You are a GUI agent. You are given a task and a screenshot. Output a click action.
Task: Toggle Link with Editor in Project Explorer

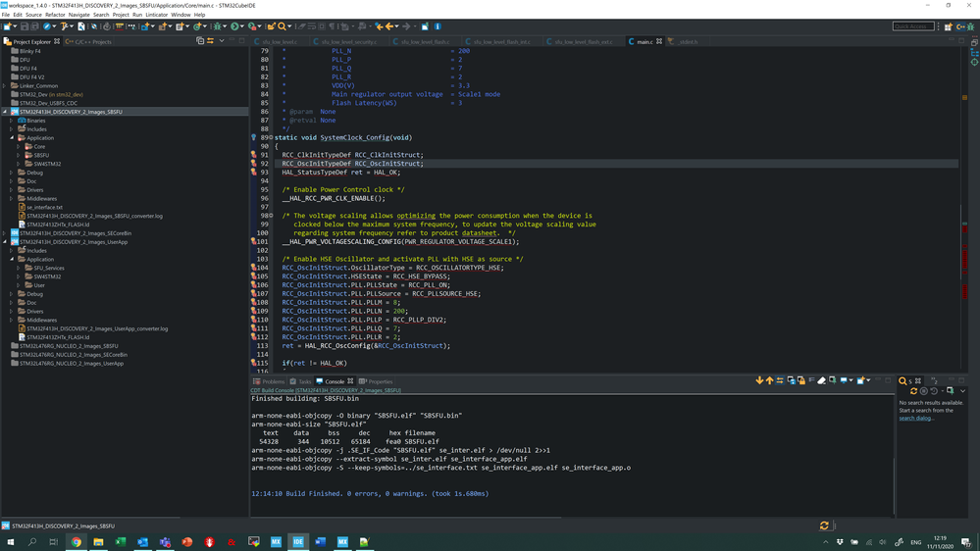pos(211,41)
